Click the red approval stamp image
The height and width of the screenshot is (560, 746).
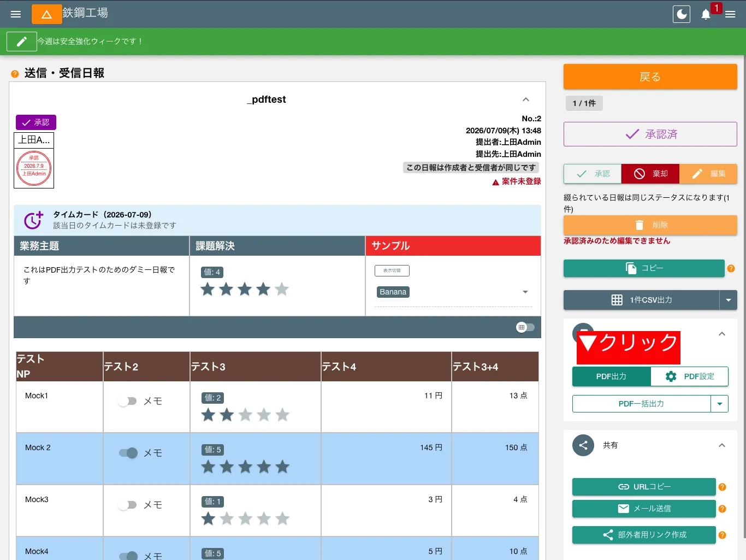point(34,168)
